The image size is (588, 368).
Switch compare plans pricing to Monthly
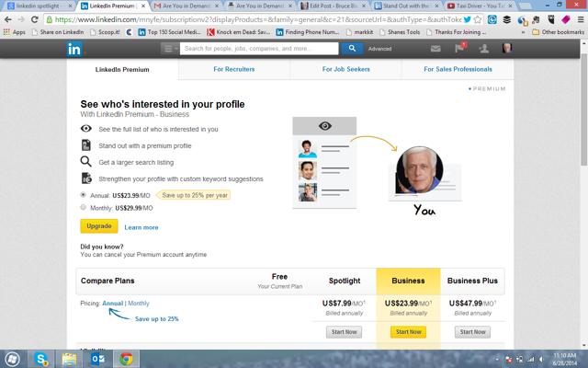point(139,303)
